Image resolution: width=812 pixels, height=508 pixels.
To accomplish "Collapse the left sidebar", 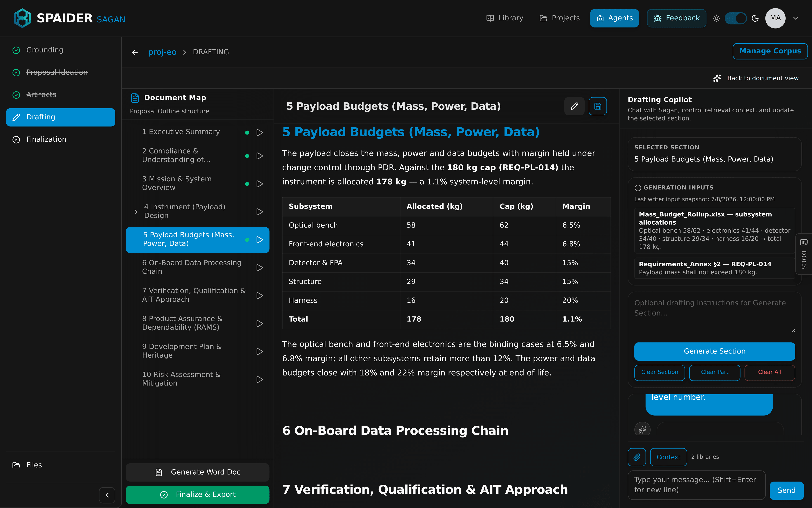I will coord(107,495).
